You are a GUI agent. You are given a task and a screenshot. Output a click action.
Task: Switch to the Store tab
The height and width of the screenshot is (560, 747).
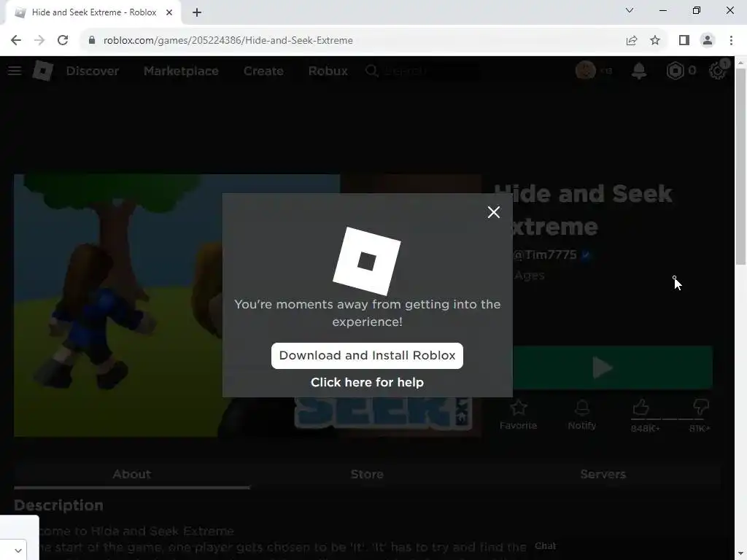click(367, 474)
